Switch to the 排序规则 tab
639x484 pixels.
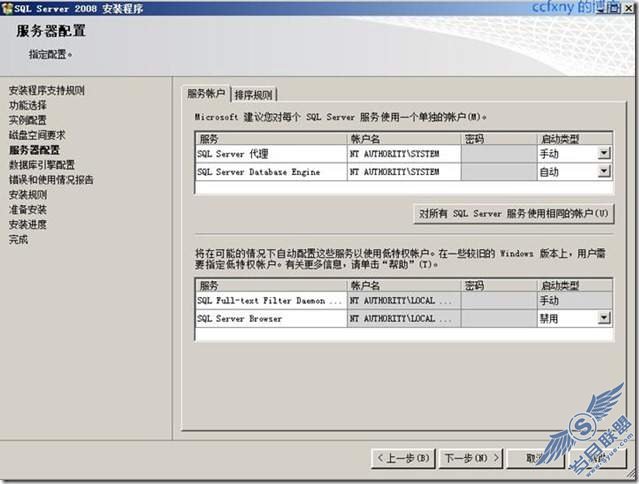(253, 95)
